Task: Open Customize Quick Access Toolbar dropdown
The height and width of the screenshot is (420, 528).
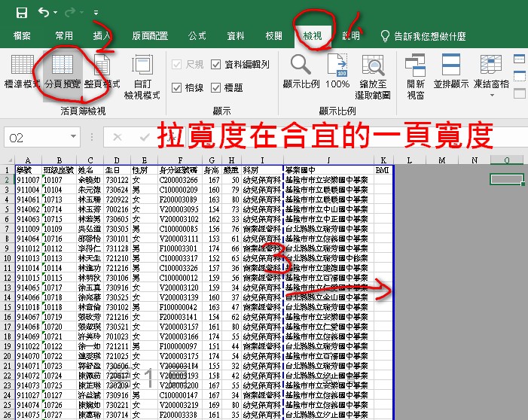Action: coord(96,14)
